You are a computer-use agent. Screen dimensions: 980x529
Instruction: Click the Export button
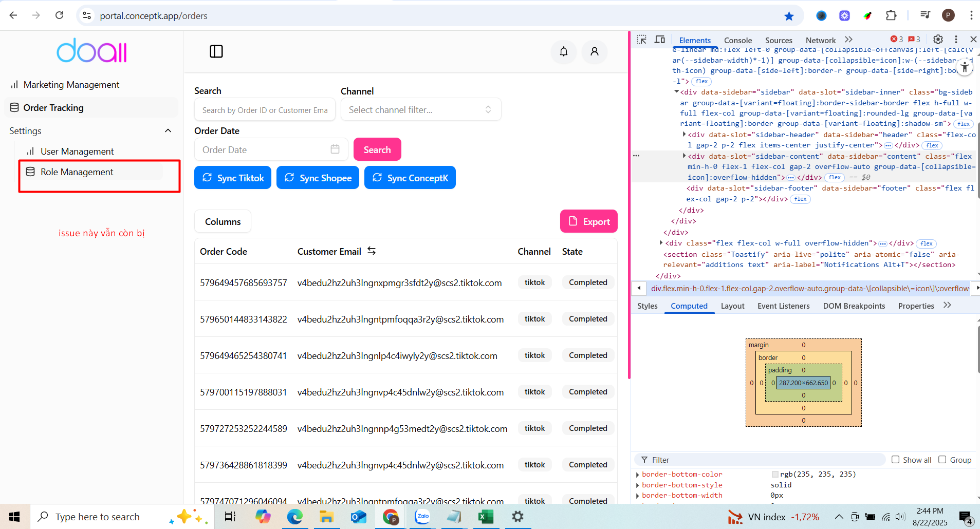click(588, 221)
